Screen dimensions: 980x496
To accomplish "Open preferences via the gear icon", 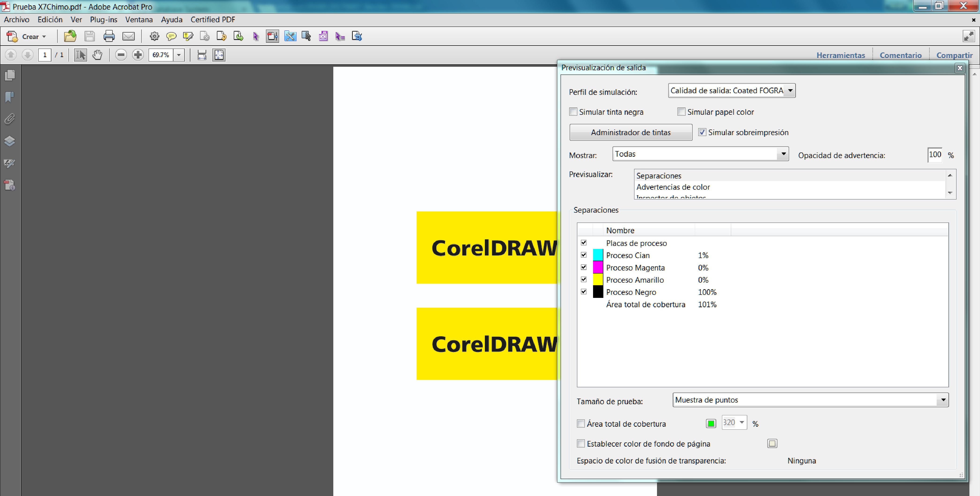I will click(x=154, y=36).
